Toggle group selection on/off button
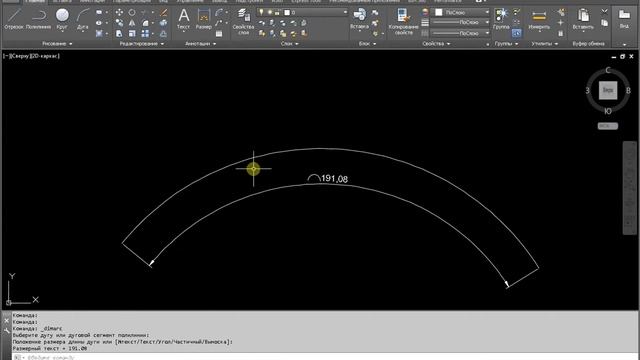Image resolution: width=640 pixels, height=360 pixels. pos(516,33)
